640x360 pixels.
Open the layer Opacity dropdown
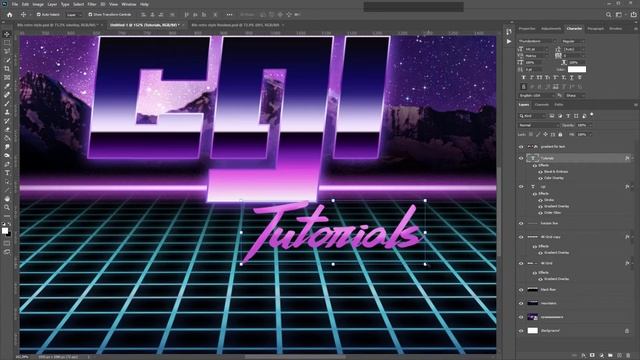(x=584, y=125)
